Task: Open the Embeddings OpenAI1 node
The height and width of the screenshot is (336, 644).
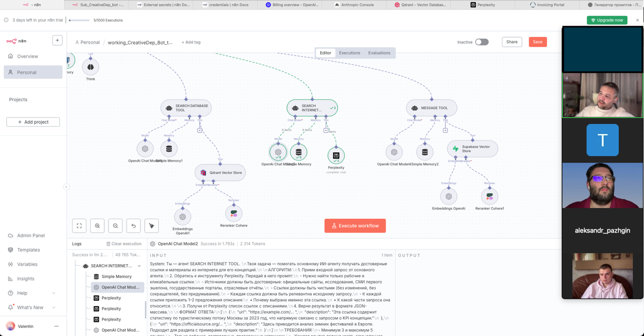Action: click(182, 216)
